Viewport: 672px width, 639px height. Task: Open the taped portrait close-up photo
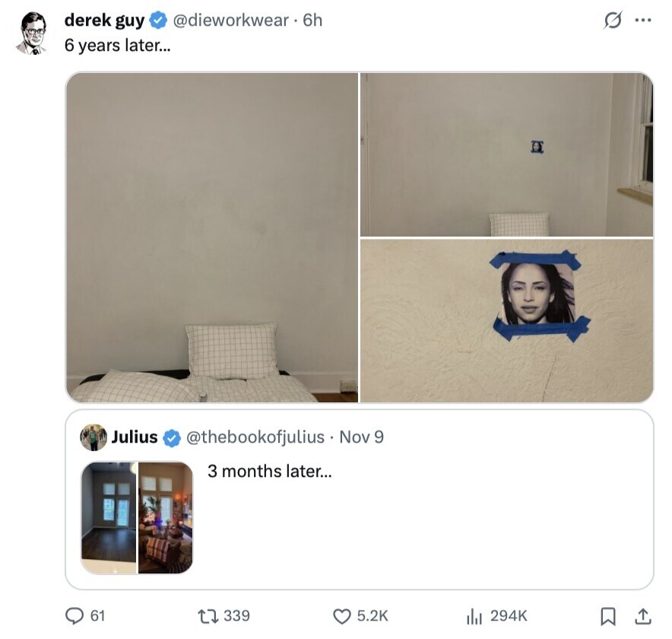coord(506,321)
